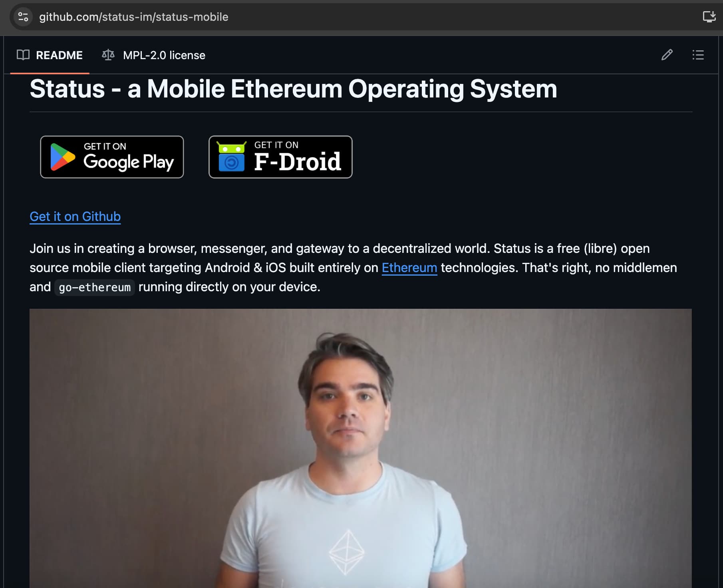Click the Status Mobile Ethereum Operating System heading
Screen dimensions: 723x588
[x=293, y=89]
